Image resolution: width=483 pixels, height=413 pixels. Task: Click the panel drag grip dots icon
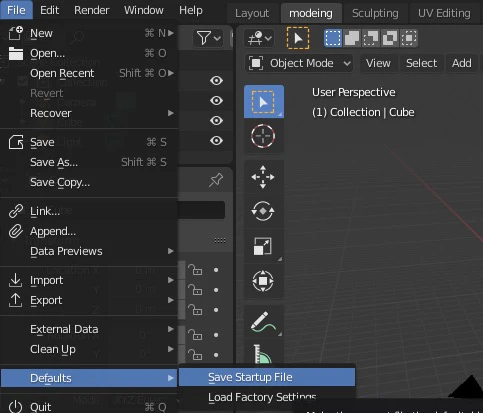220,240
